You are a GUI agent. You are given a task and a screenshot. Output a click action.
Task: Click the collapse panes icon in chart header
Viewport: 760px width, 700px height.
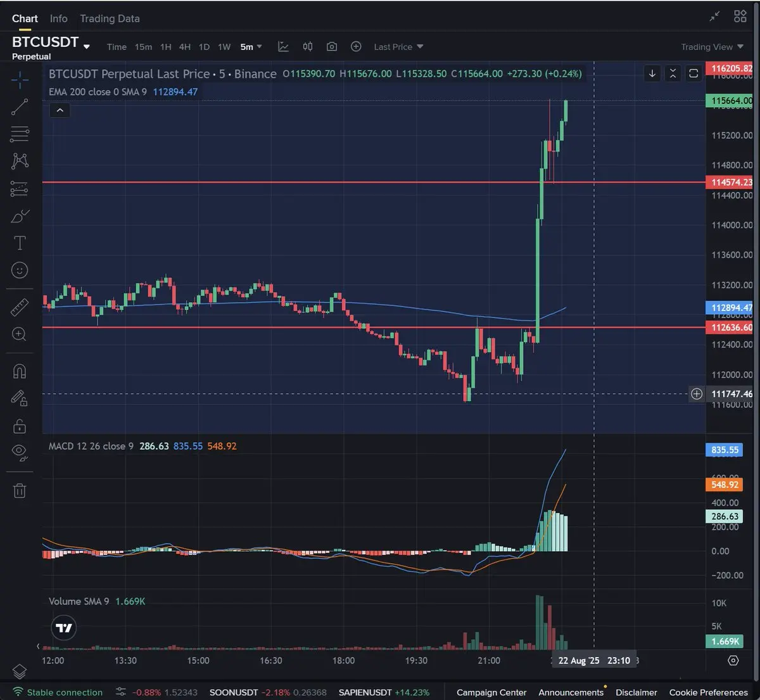tap(673, 73)
